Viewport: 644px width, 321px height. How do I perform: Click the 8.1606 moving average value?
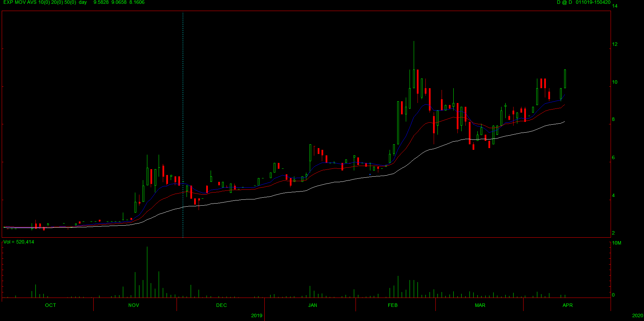[137, 2]
